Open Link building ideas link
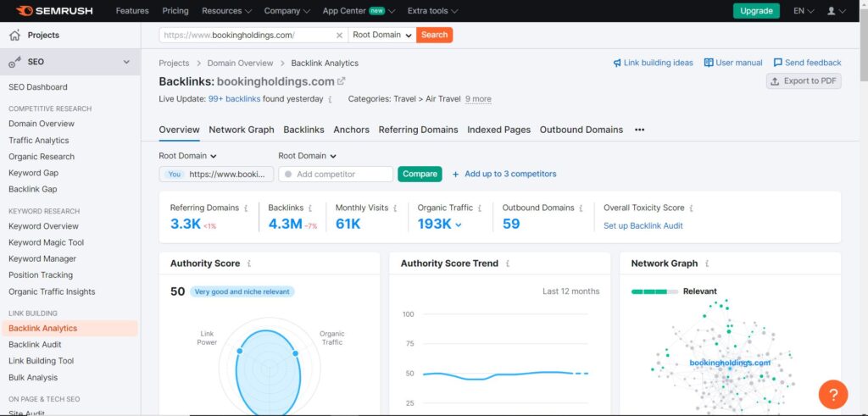The width and height of the screenshot is (868, 416). coord(654,63)
